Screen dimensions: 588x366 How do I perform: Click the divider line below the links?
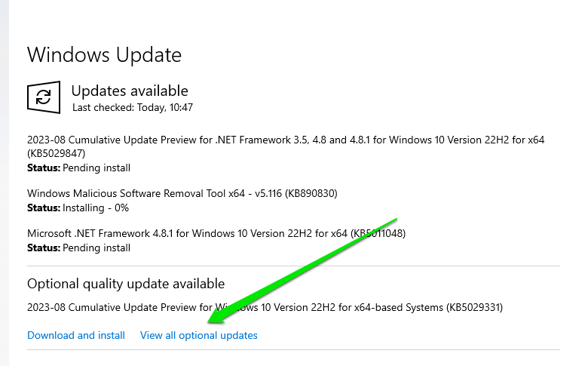point(293,350)
